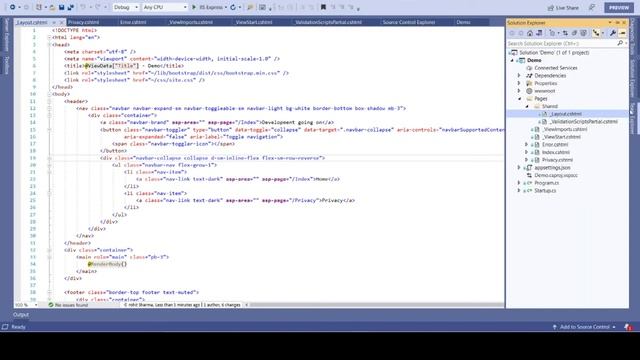
Task: Click the notifications flag in status bar
Action: (628, 327)
